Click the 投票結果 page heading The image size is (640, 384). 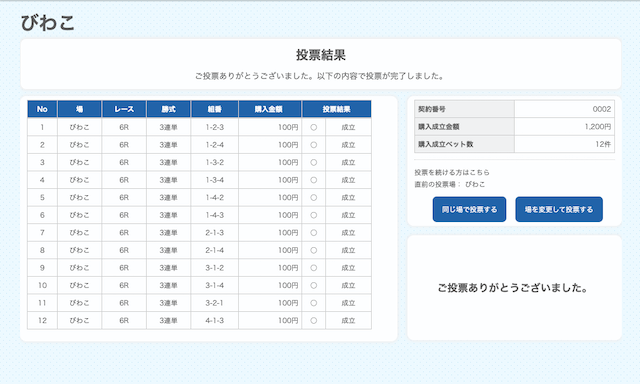pyautogui.click(x=321, y=55)
